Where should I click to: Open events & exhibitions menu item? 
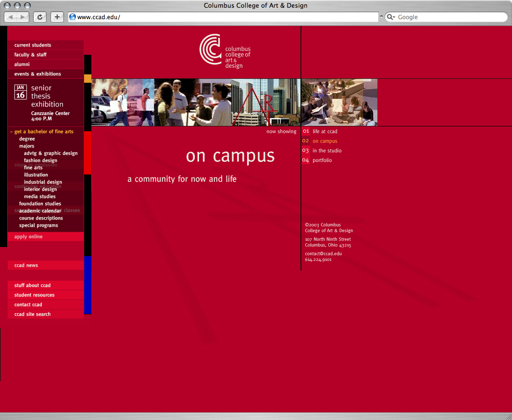coord(45,74)
